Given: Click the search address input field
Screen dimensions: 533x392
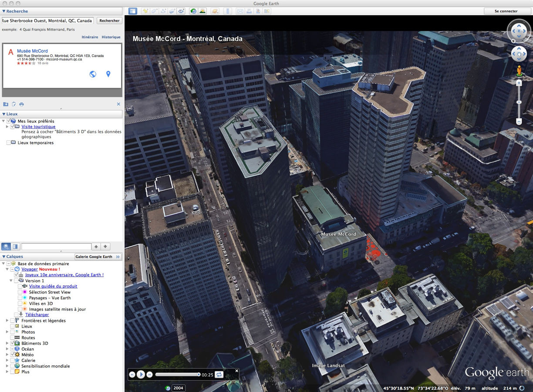Looking at the screenshot, I should pyautogui.click(x=47, y=20).
